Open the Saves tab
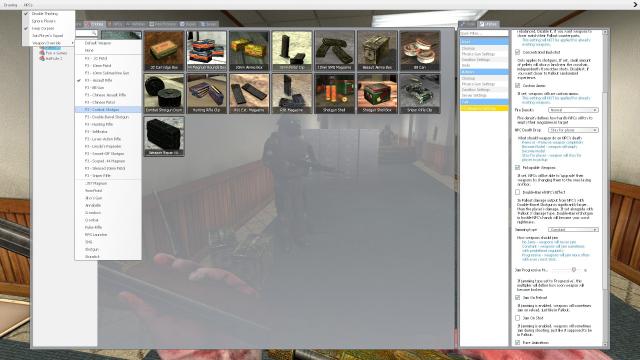The width and height of the screenshot is (640, 360). pyautogui.click(x=209, y=24)
